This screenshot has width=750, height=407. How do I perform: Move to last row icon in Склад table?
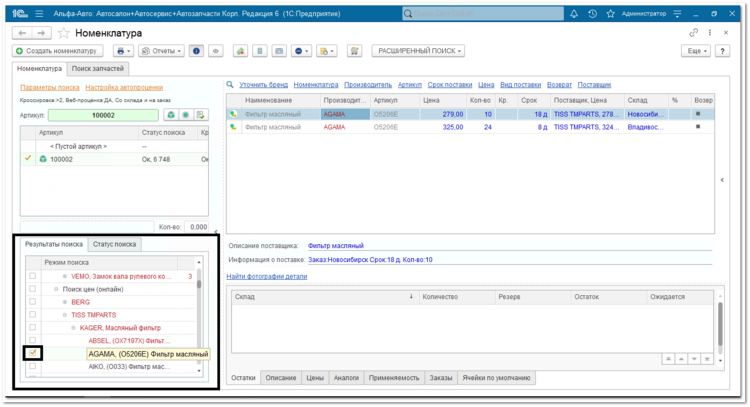[707, 359]
